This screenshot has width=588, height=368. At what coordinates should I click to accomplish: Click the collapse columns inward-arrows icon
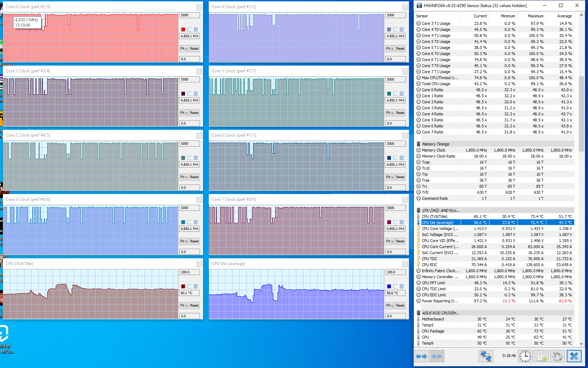click(437, 356)
